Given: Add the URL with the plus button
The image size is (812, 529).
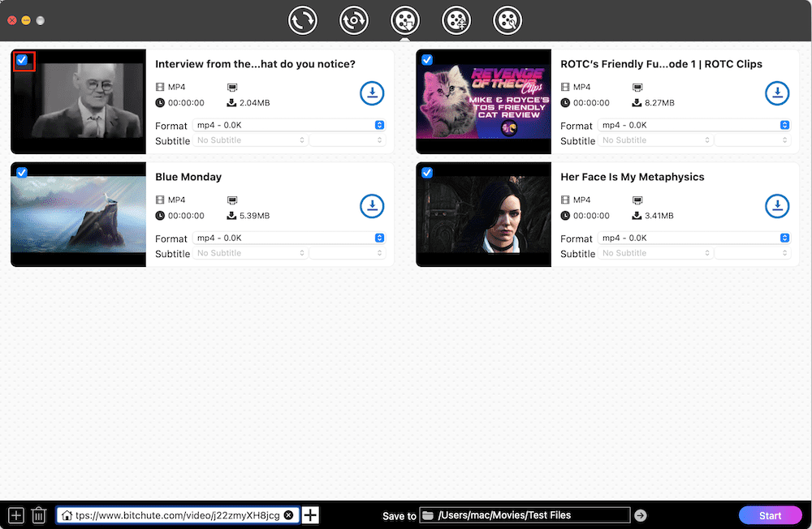Looking at the screenshot, I should [310, 515].
